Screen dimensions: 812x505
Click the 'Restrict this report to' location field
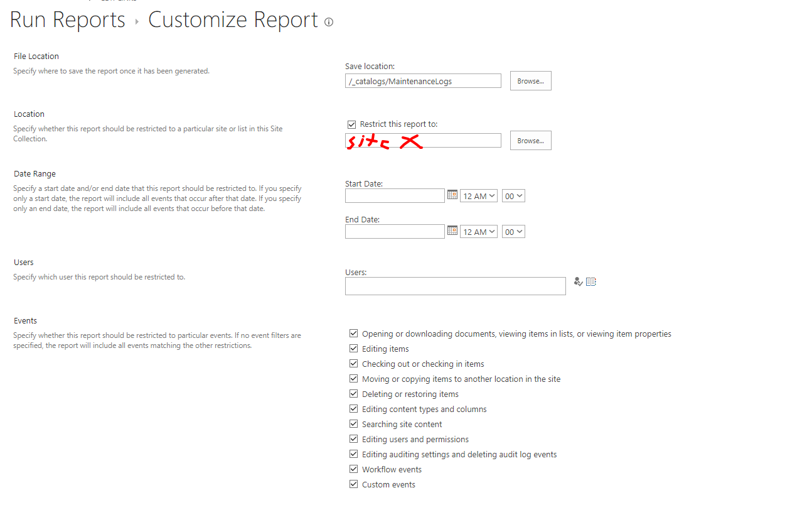tap(423, 140)
